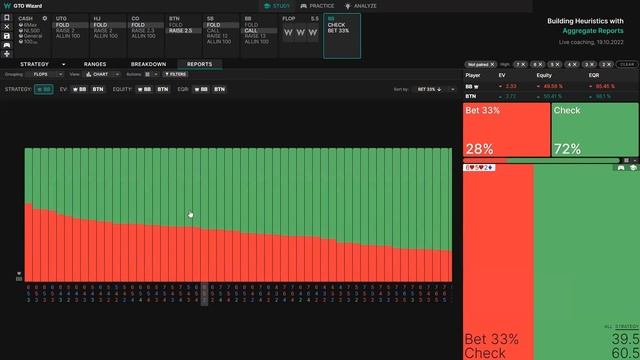Image resolution: width=640 pixels, height=360 pixels.
Task: Select UTG Fold action
Action: [x=70, y=25]
